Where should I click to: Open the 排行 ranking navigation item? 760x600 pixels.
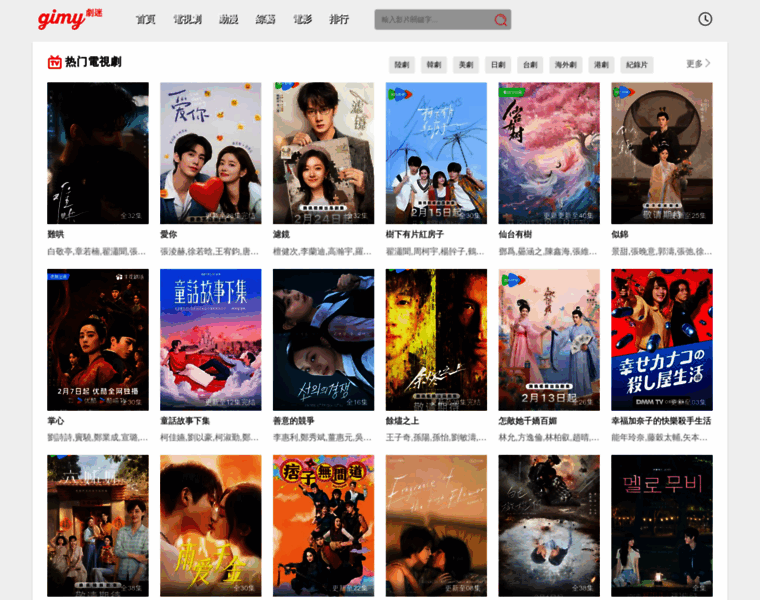pos(339,19)
